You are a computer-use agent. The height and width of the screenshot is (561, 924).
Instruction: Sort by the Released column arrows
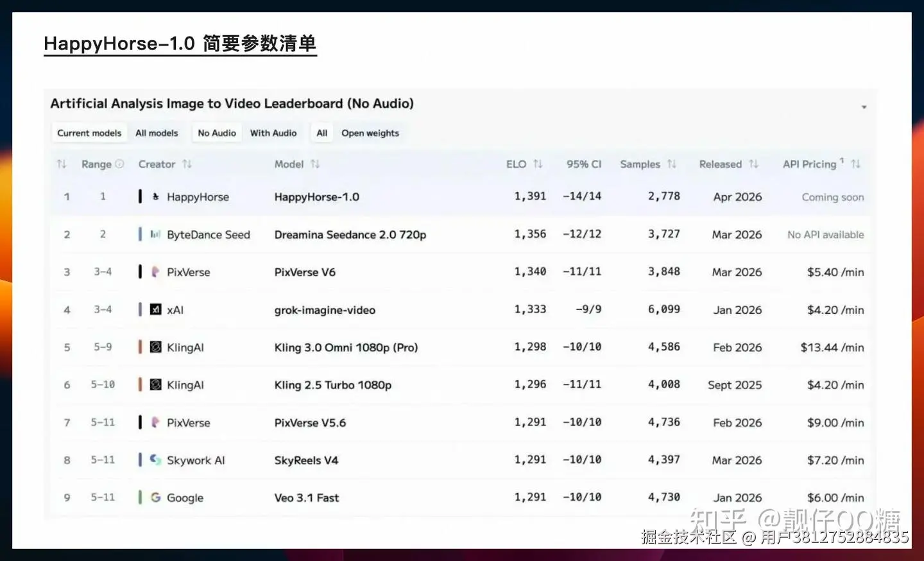(753, 164)
